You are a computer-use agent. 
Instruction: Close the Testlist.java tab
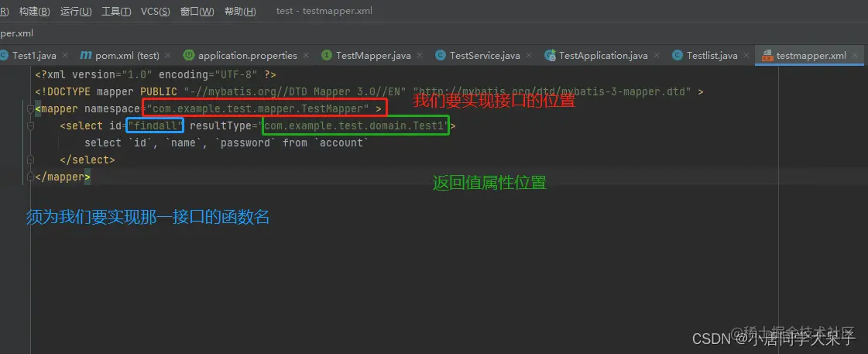(746, 56)
